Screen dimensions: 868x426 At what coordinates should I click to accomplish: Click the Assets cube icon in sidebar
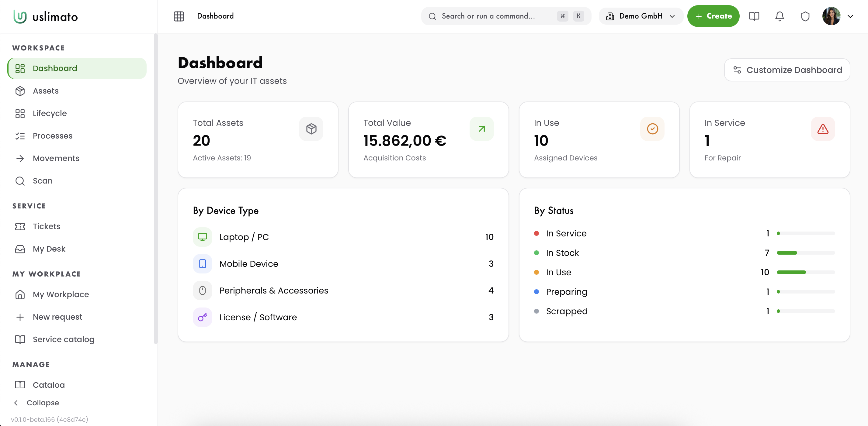click(20, 91)
